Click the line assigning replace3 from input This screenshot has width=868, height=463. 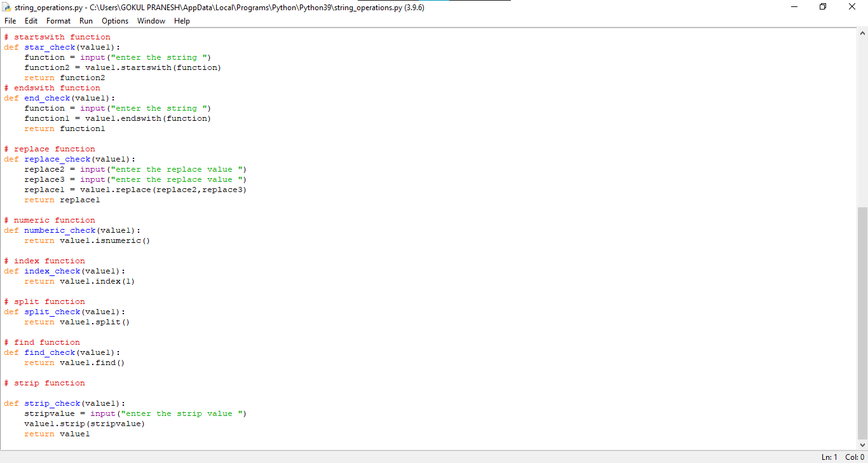pyautogui.click(x=135, y=179)
